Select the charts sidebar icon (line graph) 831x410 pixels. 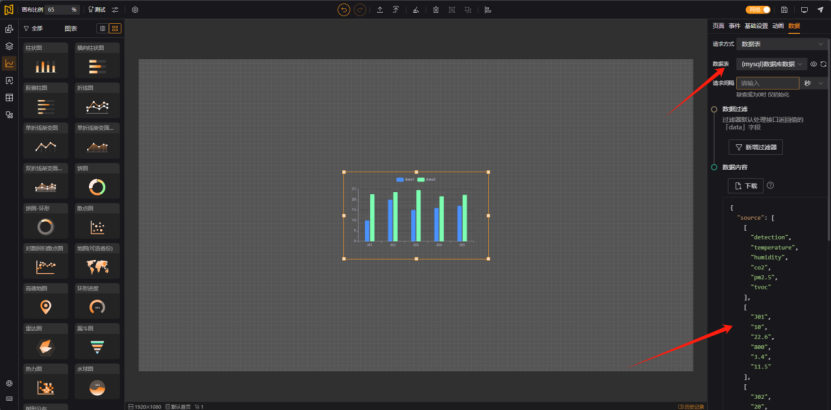[x=9, y=64]
